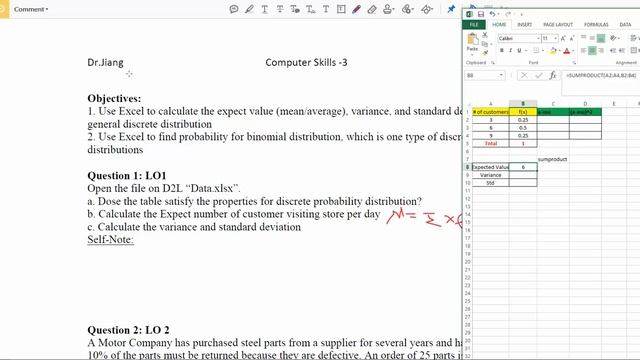Apply the yellow fill color

coord(553,51)
